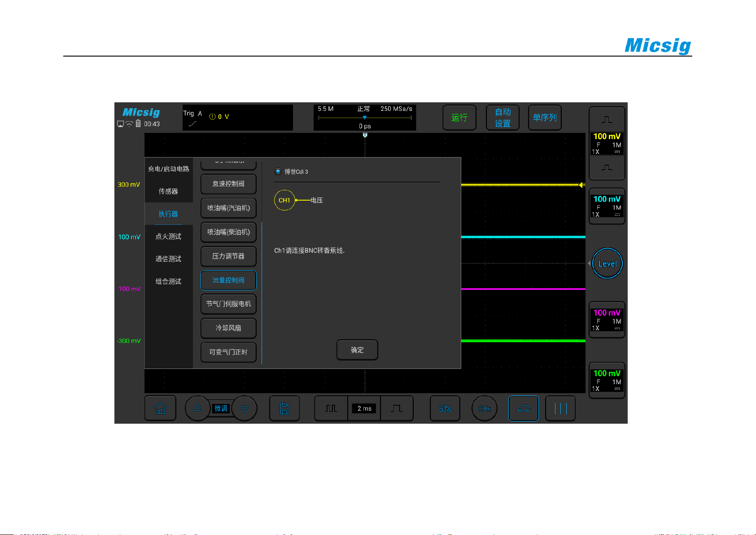
Task: Tap the 自动设置 auto-setup button
Action: [x=503, y=118]
